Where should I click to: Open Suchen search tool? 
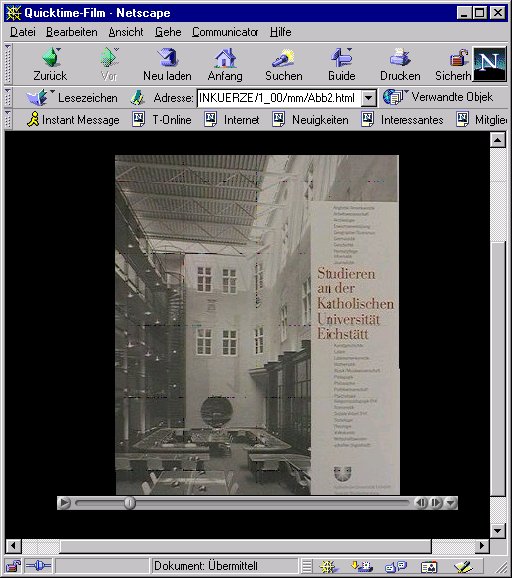click(283, 64)
